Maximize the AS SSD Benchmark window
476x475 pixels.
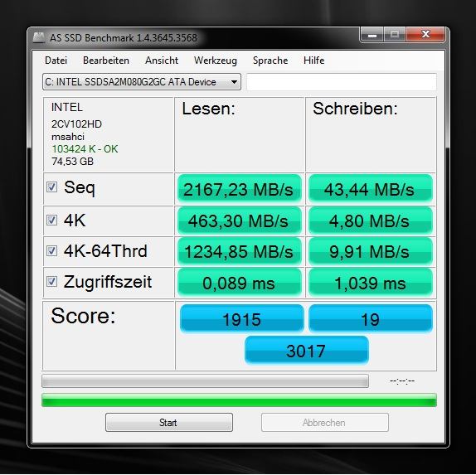(395, 35)
